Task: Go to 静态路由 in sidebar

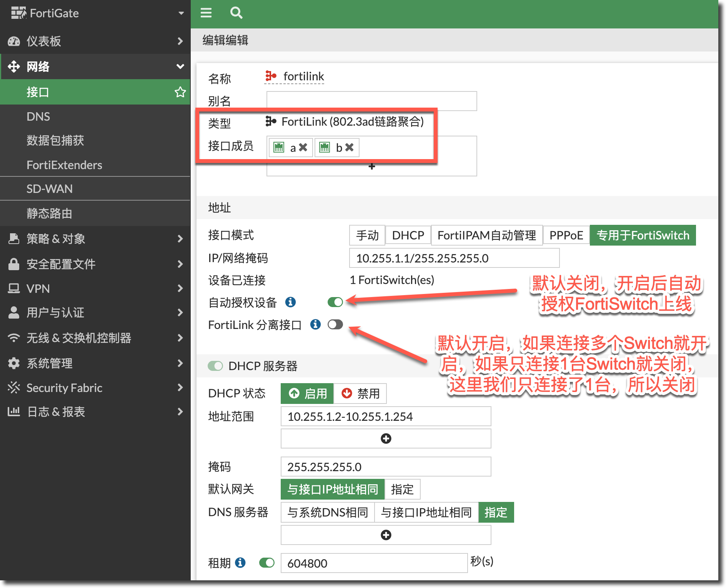Action: pyautogui.click(x=49, y=213)
